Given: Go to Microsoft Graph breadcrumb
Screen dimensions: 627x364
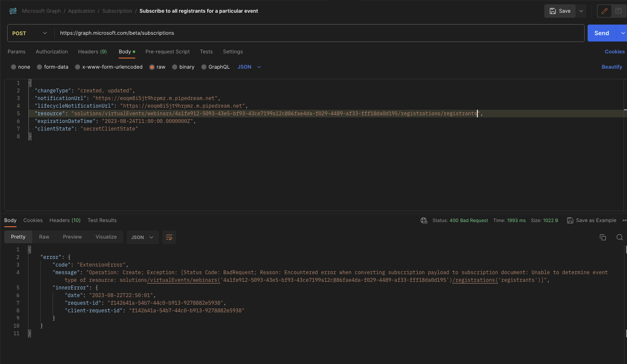Looking at the screenshot, I should [x=42, y=11].
